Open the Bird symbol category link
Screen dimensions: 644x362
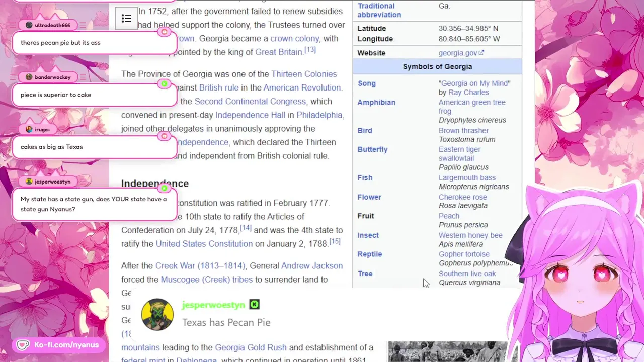365,130
